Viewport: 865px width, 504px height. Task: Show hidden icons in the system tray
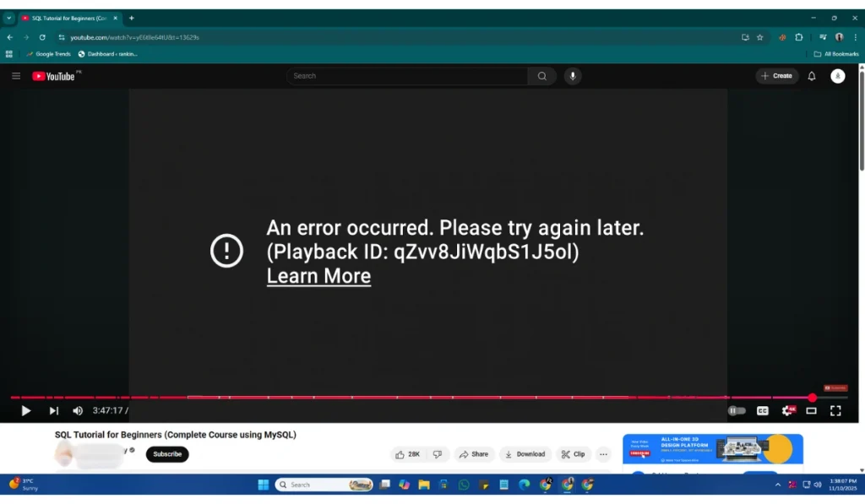click(777, 485)
